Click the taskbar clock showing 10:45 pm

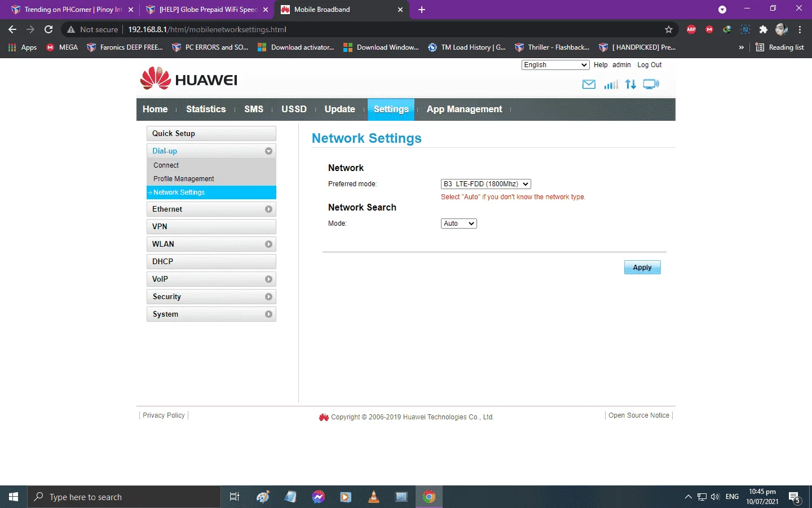pyautogui.click(x=762, y=497)
